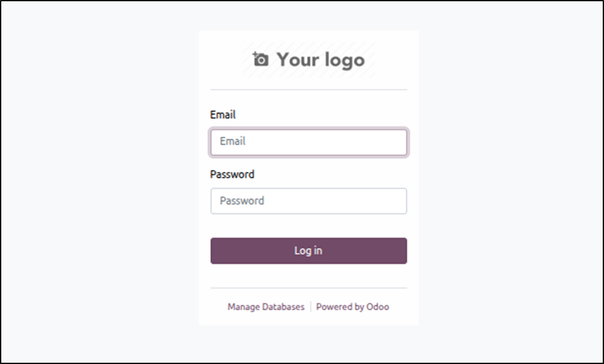Click the camera icon in the logo
The image size is (604, 364).
coord(260,59)
